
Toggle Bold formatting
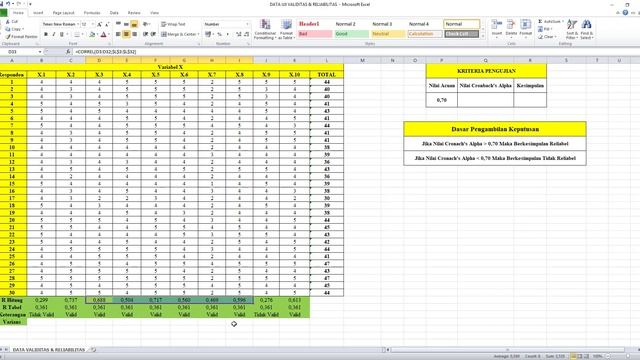pyautogui.click(x=46, y=34)
